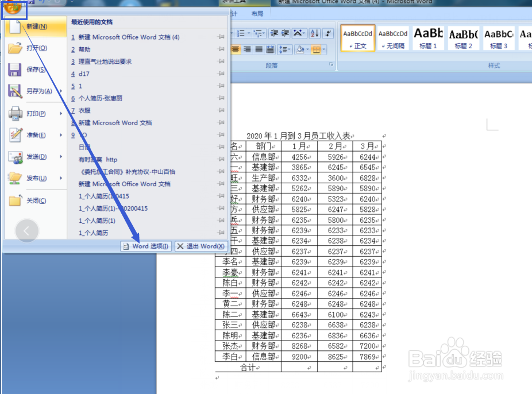The image size is (532, 394).
Task: Open recent file 有时候宽 http
Action: [98, 159]
